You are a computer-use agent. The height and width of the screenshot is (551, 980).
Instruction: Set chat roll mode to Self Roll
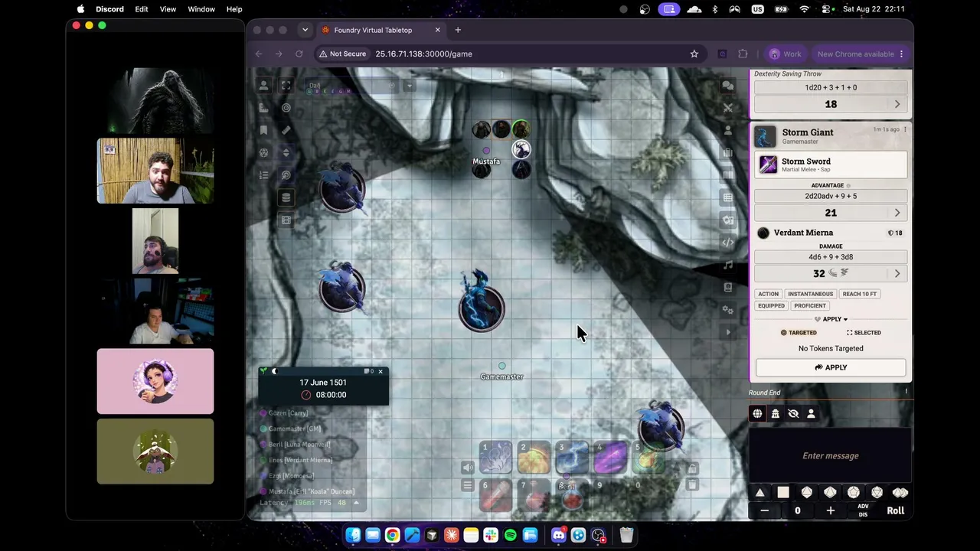click(811, 414)
